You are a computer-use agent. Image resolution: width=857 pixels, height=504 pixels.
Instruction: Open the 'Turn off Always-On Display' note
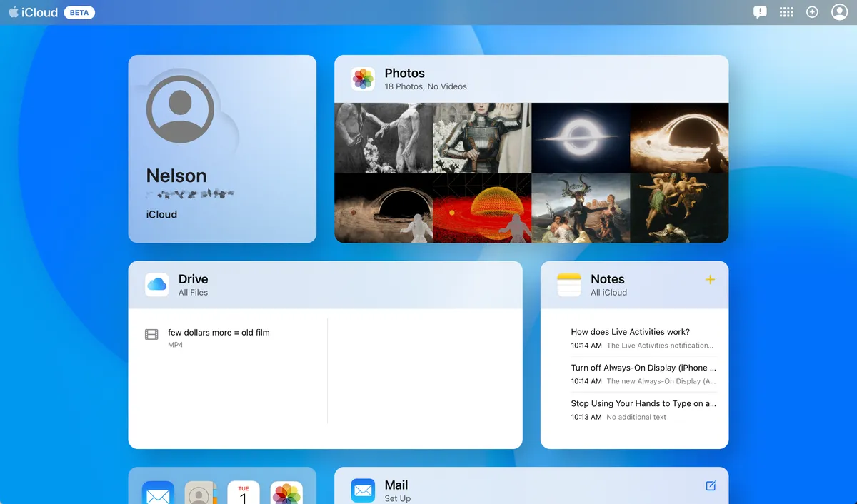[x=643, y=374]
